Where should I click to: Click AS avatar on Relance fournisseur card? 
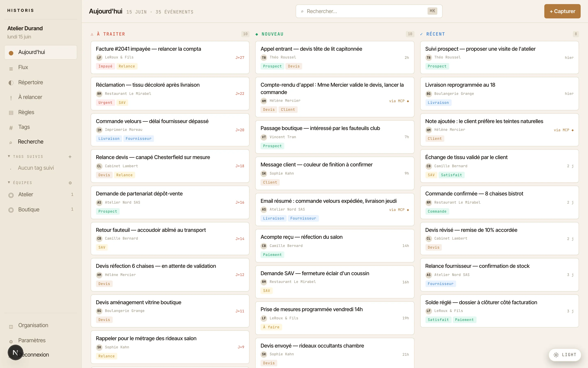[x=429, y=275]
